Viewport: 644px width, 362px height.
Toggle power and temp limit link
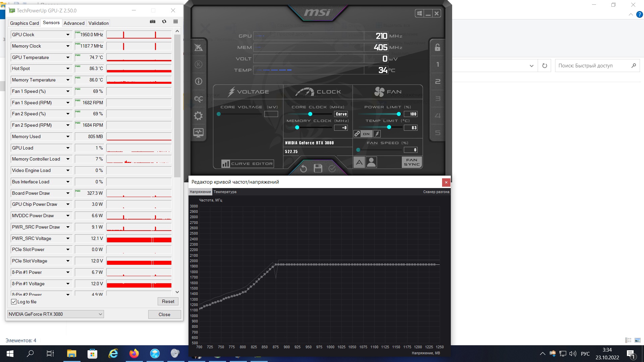[x=357, y=134]
